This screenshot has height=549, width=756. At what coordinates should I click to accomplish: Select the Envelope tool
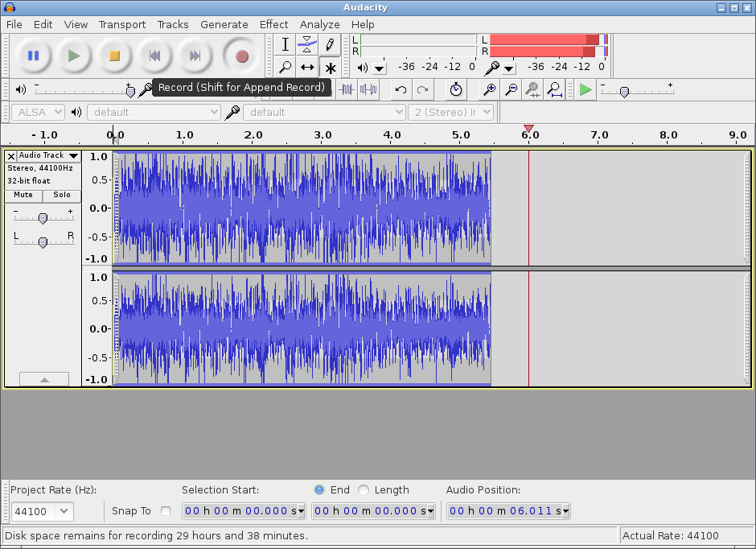pos(306,44)
